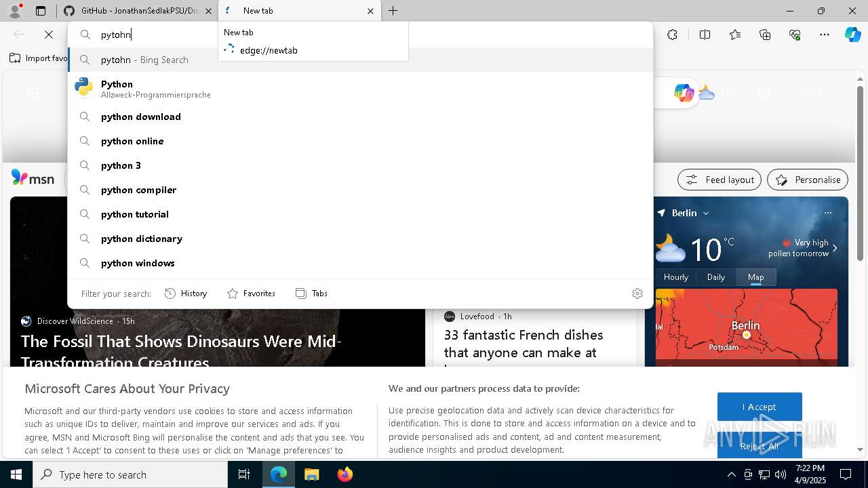Click taskbar search box

click(130, 474)
